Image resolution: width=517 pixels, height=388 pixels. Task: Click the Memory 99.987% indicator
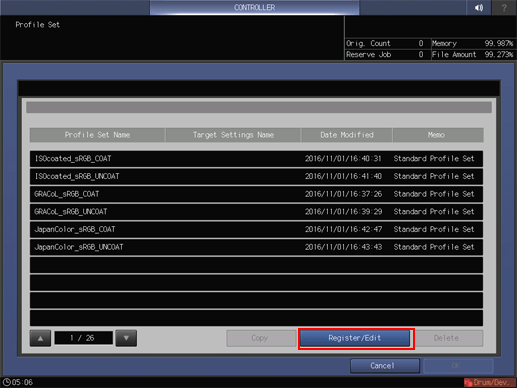pyautogui.click(x=473, y=44)
